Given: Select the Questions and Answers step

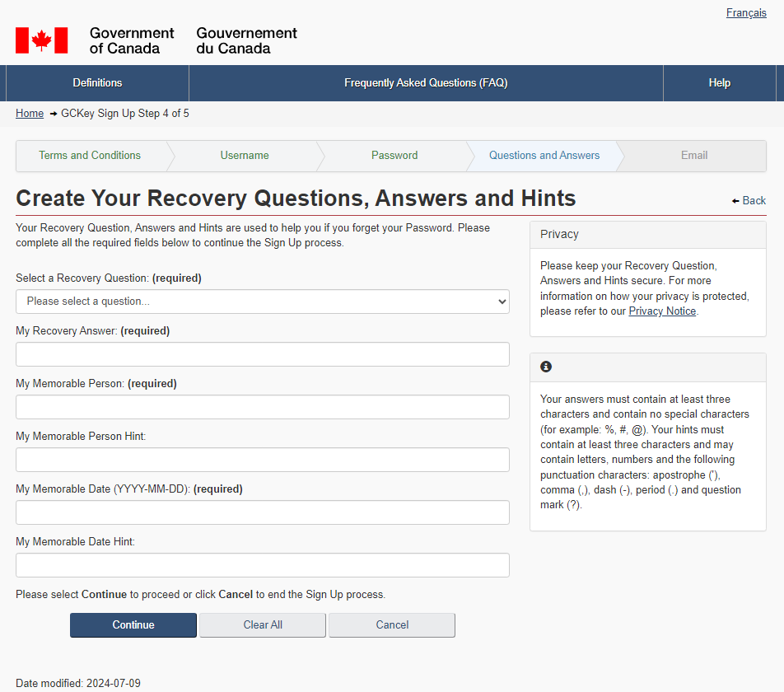Looking at the screenshot, I should 544,156.
